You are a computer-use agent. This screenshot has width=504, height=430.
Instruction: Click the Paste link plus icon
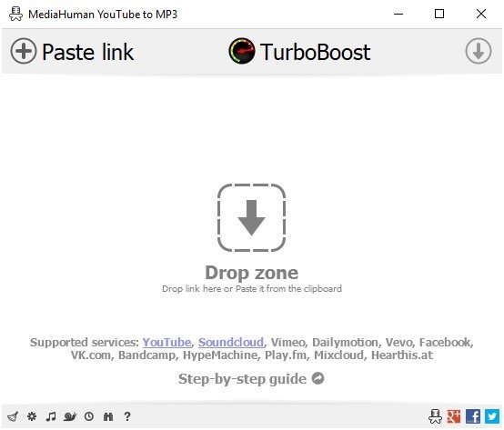point(24,51)
